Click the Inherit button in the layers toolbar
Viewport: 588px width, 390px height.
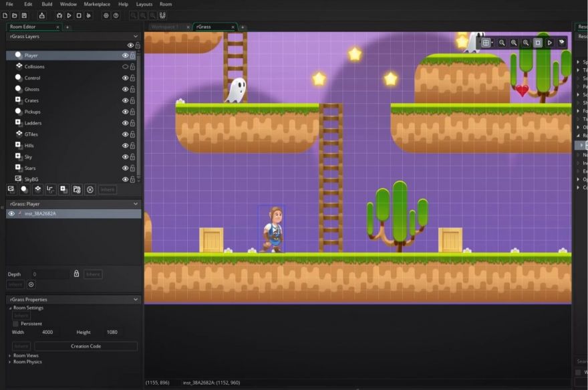[108, 189]
